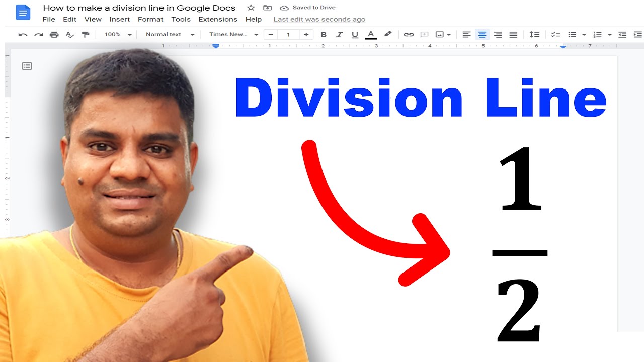Redo the last undone action
The image size is (644, 362).
pos(38,35)
